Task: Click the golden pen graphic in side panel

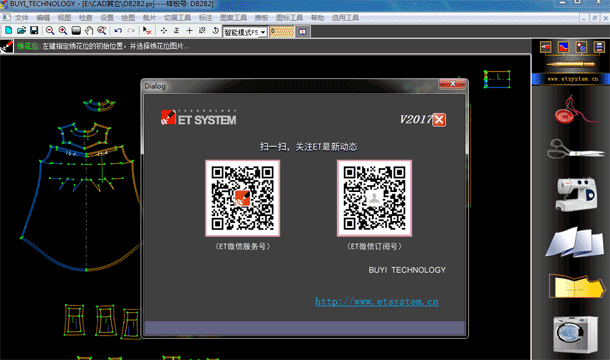Action: 570,64
